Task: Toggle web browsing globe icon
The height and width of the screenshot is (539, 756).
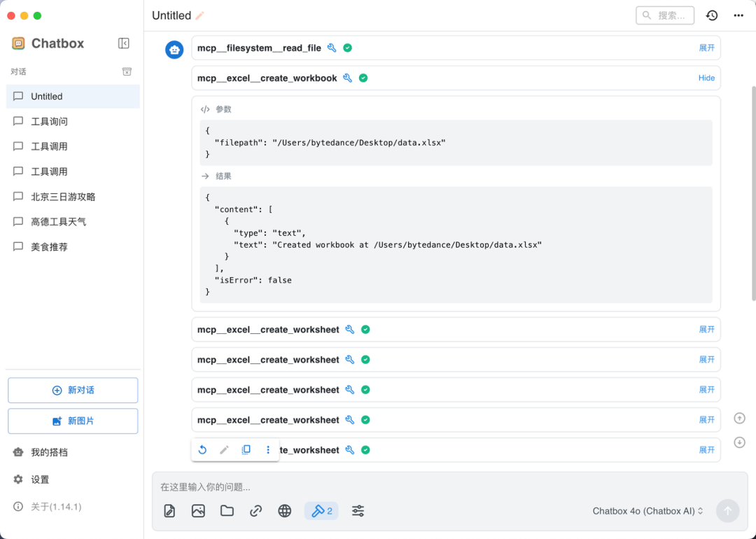Action: (x=284, y=511)
